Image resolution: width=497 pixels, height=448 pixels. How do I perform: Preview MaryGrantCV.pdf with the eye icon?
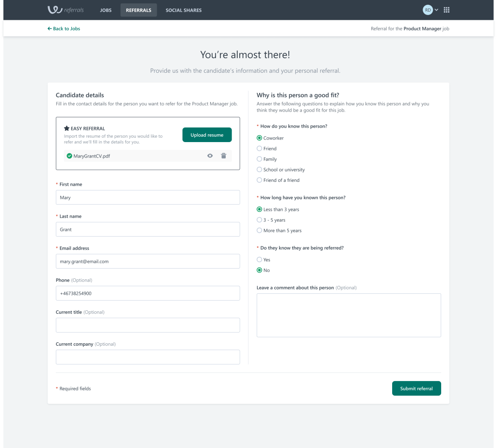210,156
